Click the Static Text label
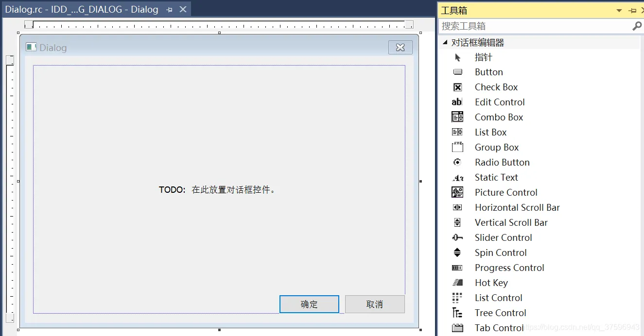Viewport: 644px width, 336px height. 496,177
